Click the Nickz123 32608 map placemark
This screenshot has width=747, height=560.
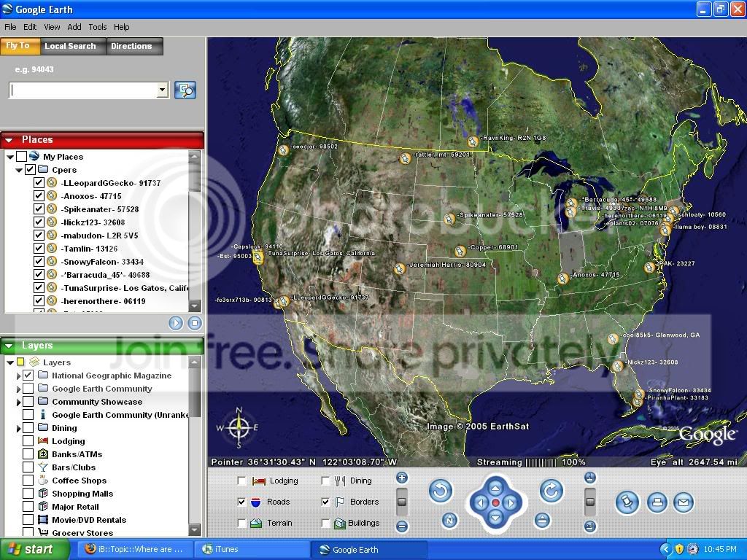click(617, 366)
